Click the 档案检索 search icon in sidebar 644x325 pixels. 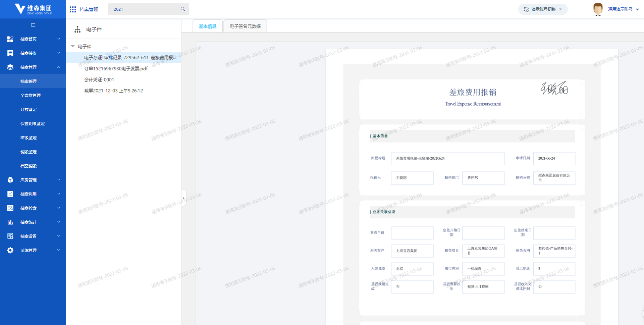[x=10, y=208]
